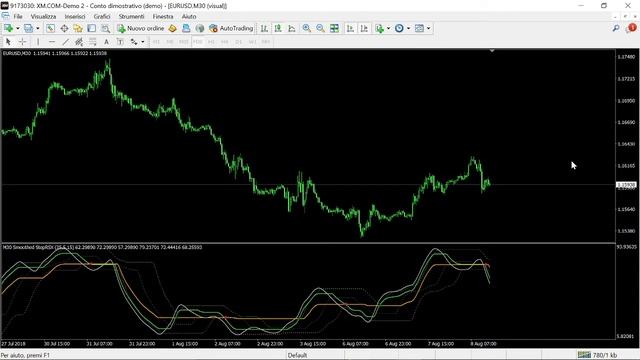Open MetaEditor with the yellow diamond icon
Viewport: 640px width, 360px height.
point(172,28)
